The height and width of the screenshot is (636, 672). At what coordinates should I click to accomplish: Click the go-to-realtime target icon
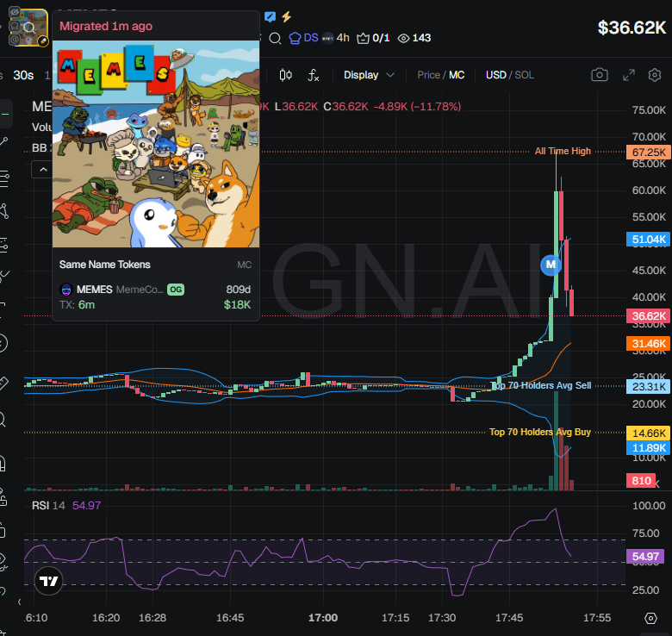pos(650,619)
